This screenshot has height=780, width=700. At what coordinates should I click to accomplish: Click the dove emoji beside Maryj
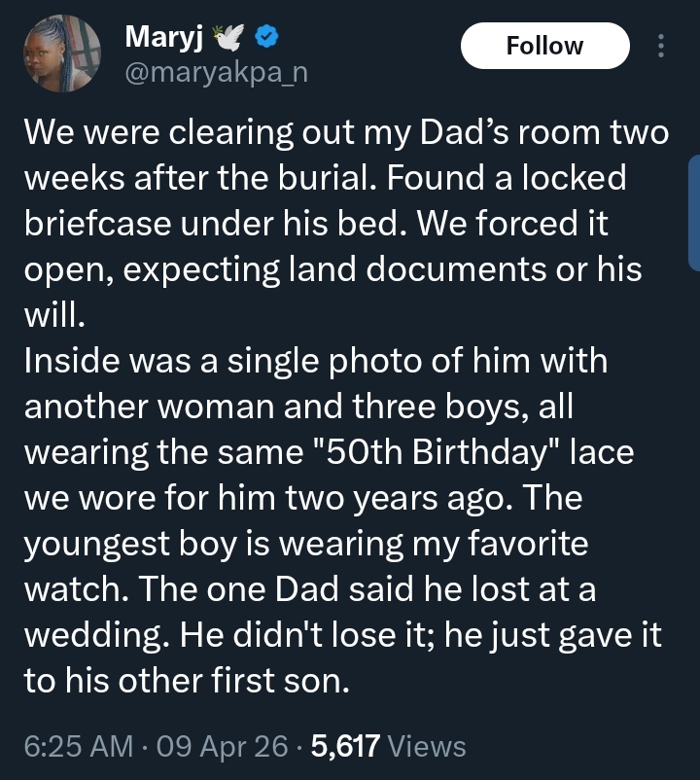(231, 39)
